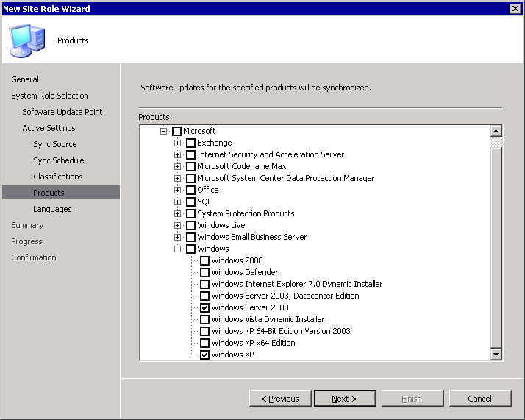
Task: Go to General wizard step
Action: point(25,79)
